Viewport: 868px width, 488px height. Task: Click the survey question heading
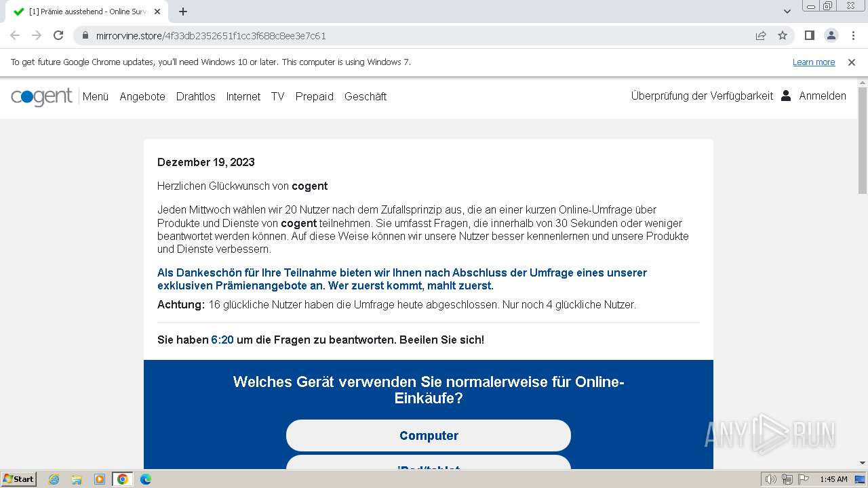click(429, 390)
